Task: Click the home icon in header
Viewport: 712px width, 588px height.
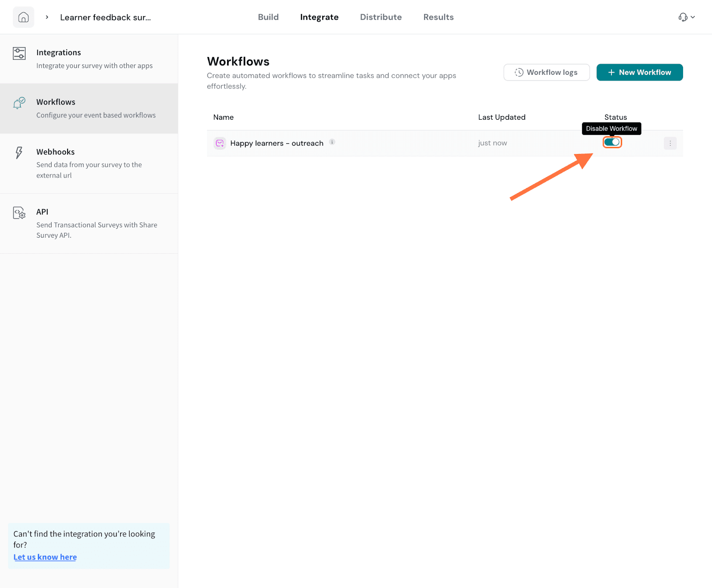Action: pos(24,17)
